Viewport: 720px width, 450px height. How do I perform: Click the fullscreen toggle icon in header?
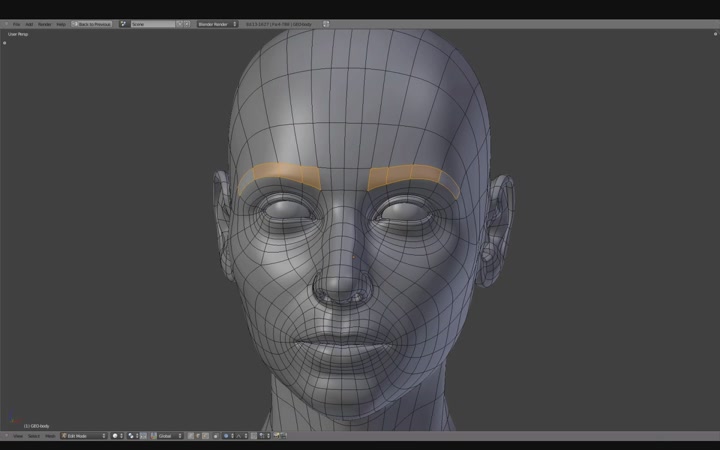click(x=326, y=24)
